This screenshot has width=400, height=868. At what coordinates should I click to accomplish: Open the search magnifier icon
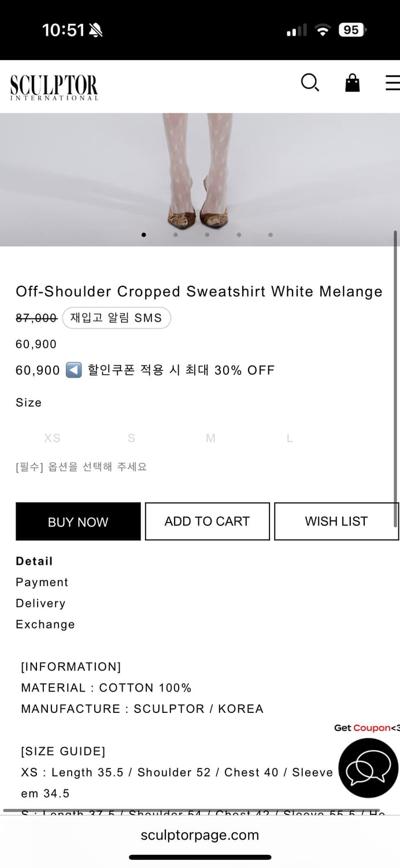click(310, 83)
